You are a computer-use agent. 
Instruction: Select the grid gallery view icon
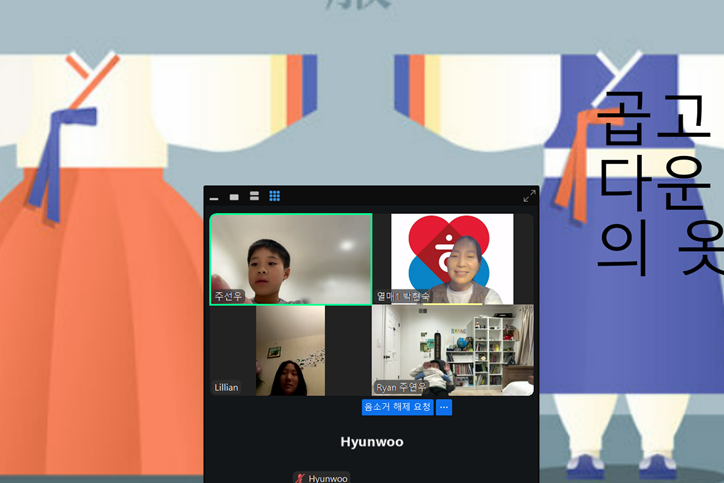(x=274, y=197)
